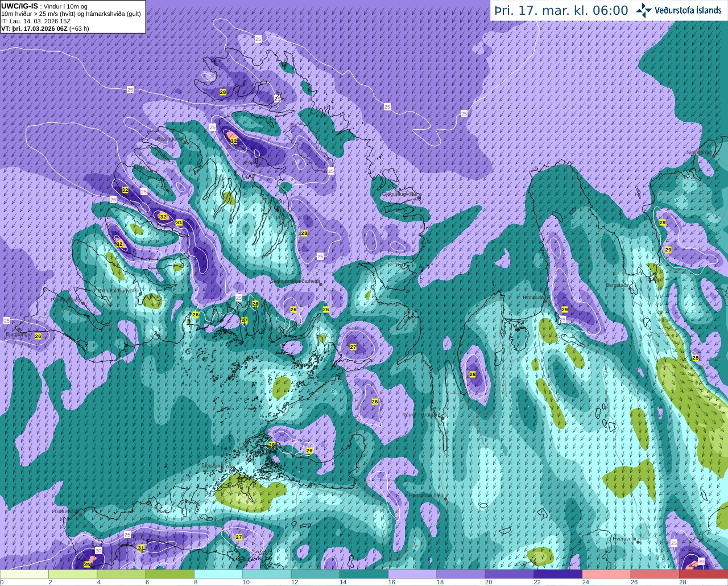Click the legend tick label '16'
This screenshot has height=586, width=728.
click(391, 582)
